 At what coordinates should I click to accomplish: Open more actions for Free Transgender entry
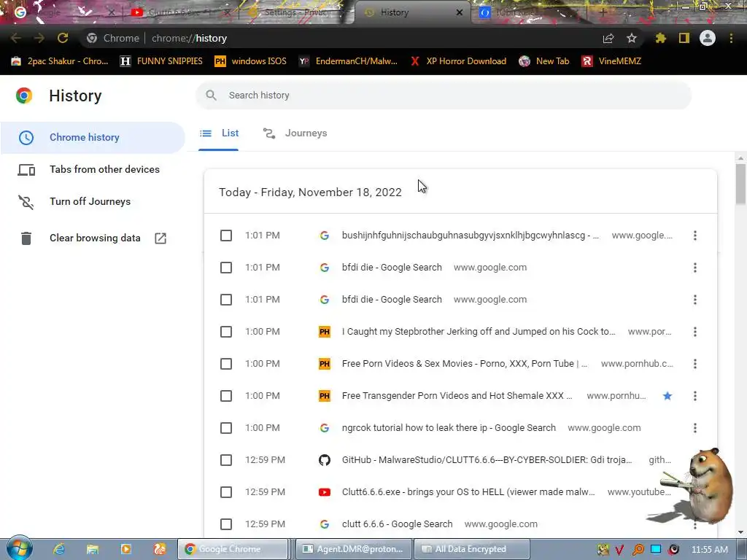[695, 396]
